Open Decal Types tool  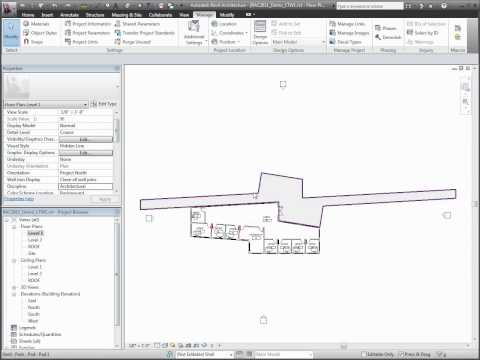[345, 42]
